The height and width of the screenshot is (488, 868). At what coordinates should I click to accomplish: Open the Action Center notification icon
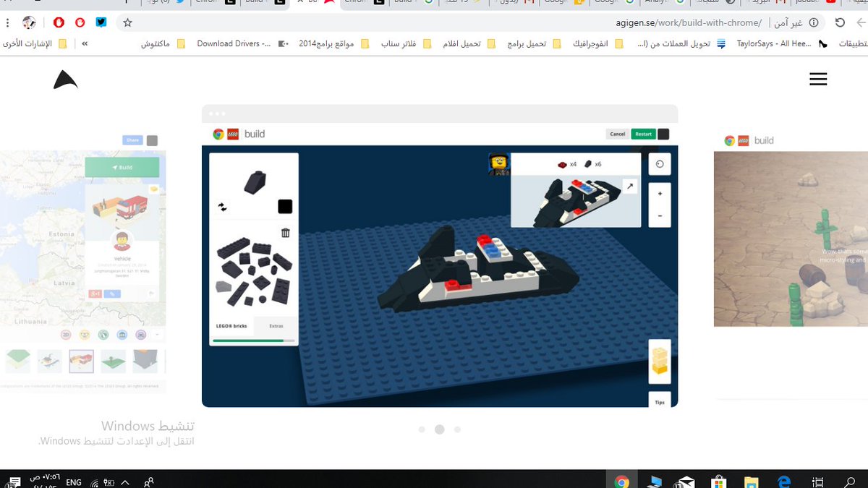click(x=14, y=481)
